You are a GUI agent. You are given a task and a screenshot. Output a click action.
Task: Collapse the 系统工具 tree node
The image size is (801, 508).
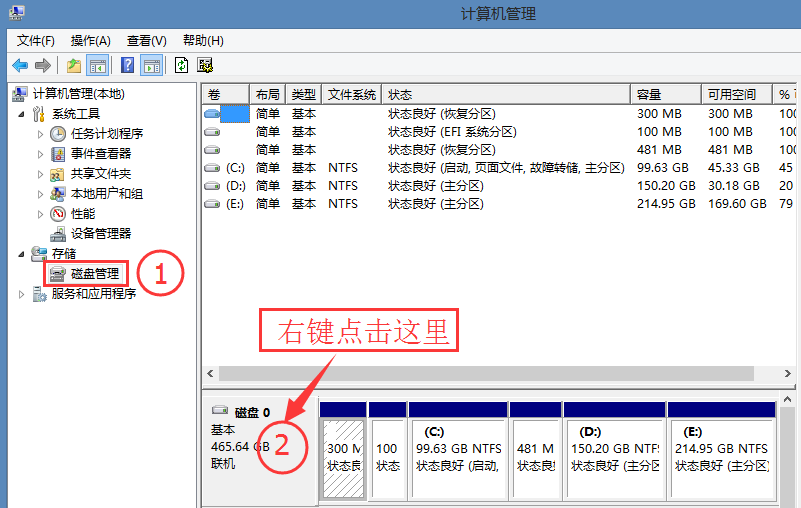pos(22,114)
